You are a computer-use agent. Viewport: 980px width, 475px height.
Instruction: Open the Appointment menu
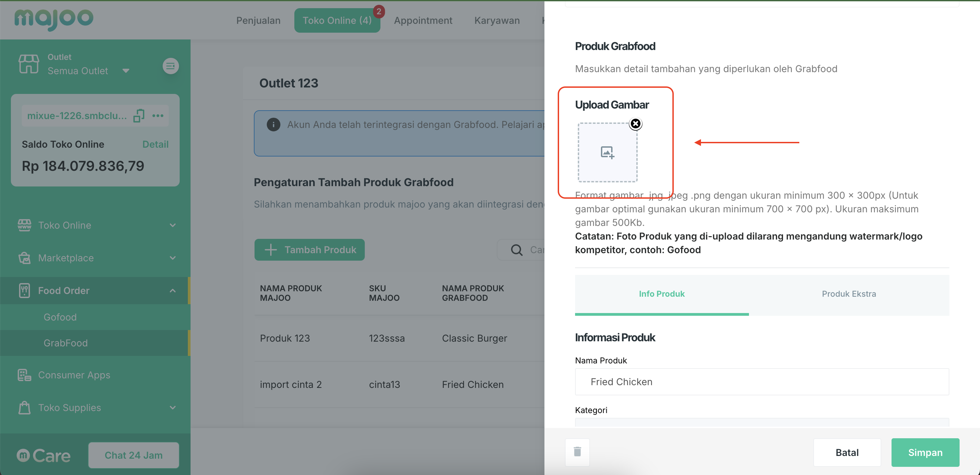tap(423, 20)
